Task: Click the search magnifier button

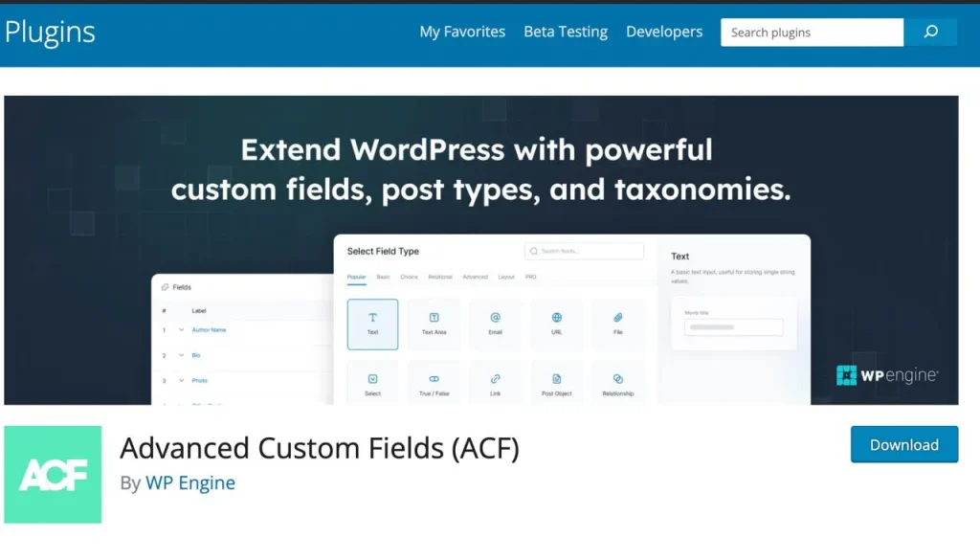Action: tap(930, 33)
